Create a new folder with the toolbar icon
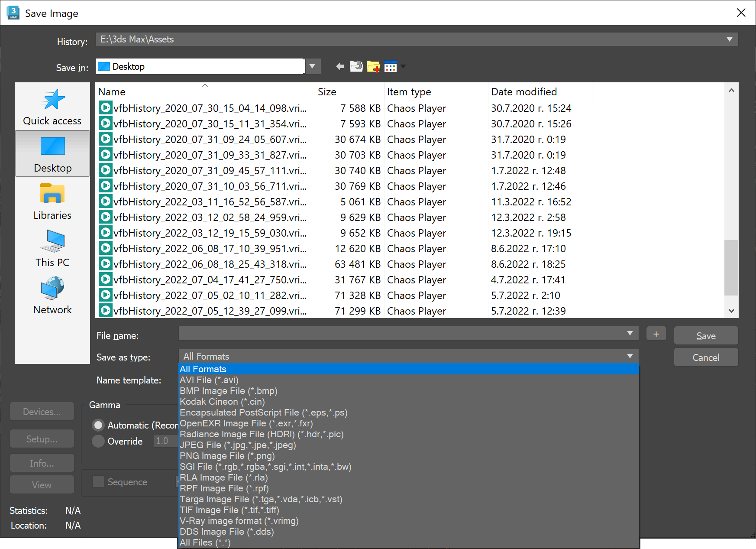756x549 pixels. [373, 66]
